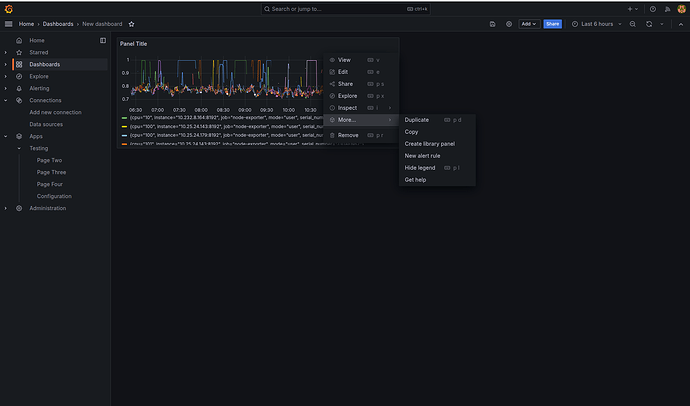690x406 pixels.
Task: Open Add new connection link
Action: (x=55, y=112)
